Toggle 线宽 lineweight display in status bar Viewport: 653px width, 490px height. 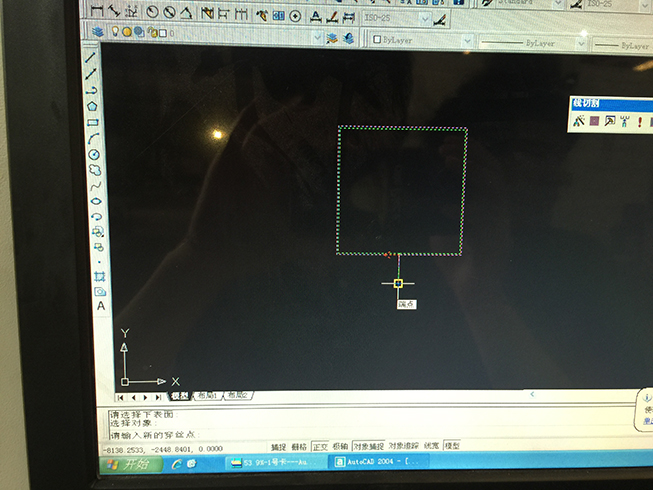click(431, 447)
